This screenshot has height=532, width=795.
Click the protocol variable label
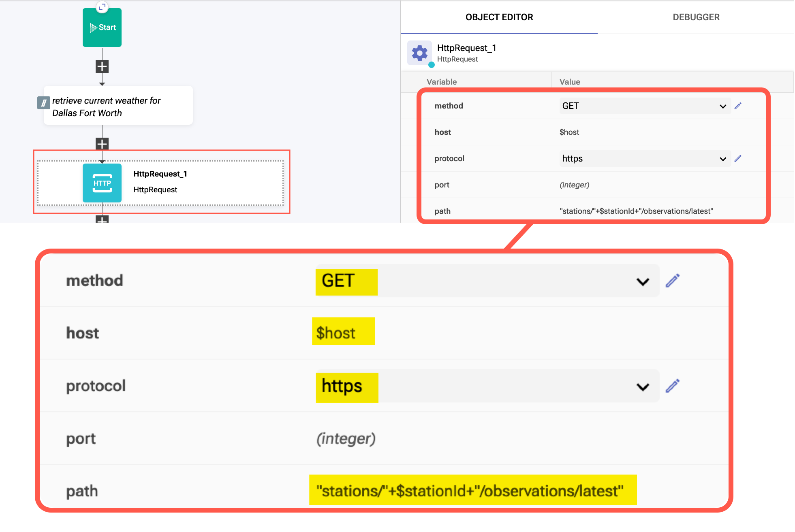(449, 158)
